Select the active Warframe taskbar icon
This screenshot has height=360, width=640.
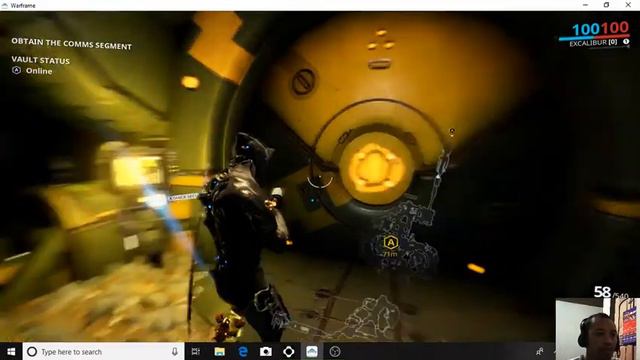tap(312, 351)
